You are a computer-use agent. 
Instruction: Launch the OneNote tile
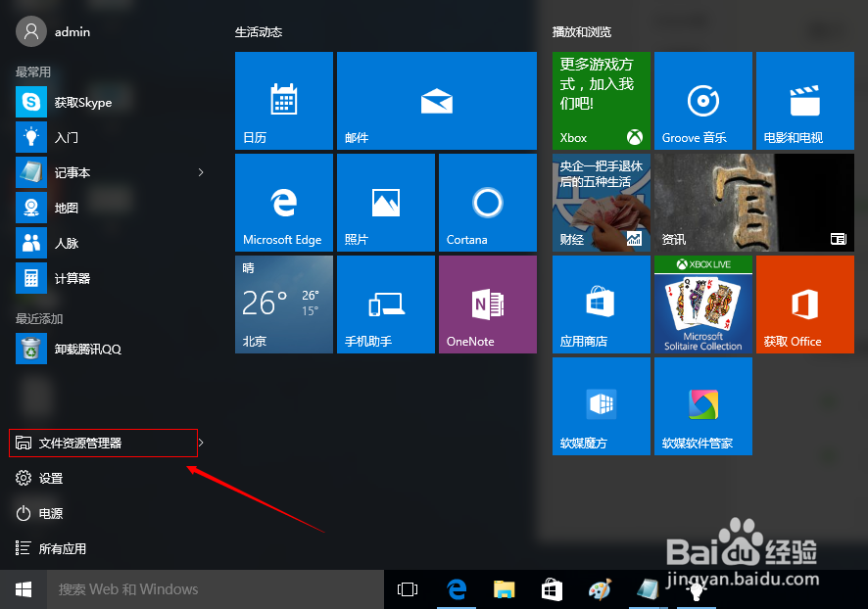coord(488,304)
